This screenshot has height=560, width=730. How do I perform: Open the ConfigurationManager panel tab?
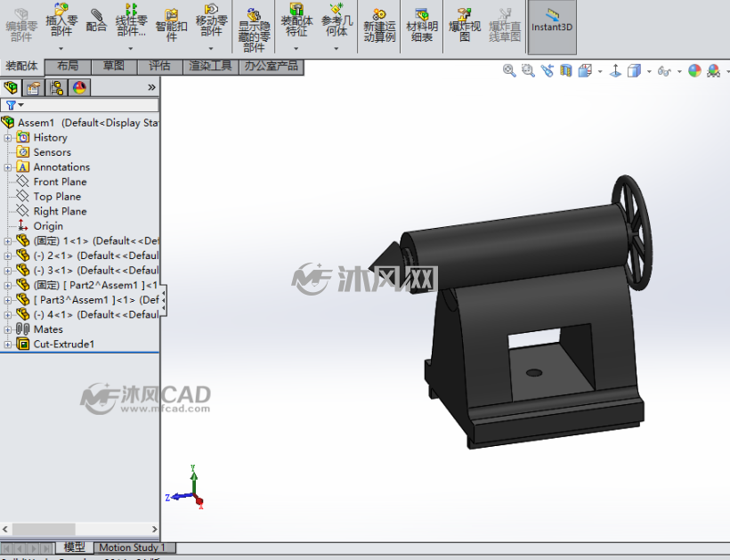pos(56,87)
